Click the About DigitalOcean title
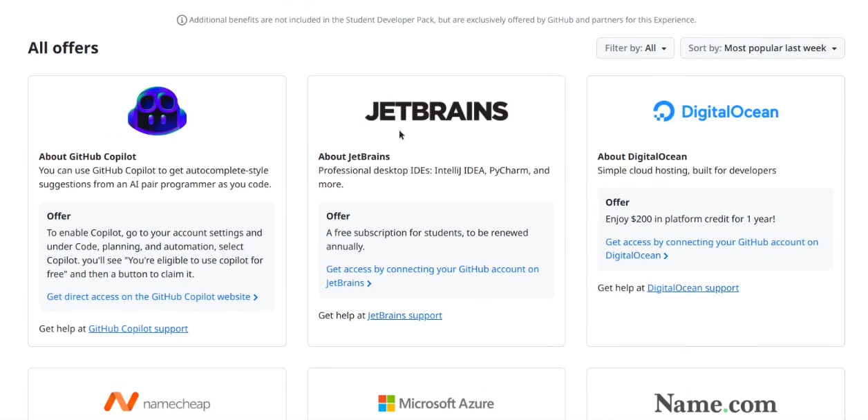 pyautogui.click(x=642, y=157)
